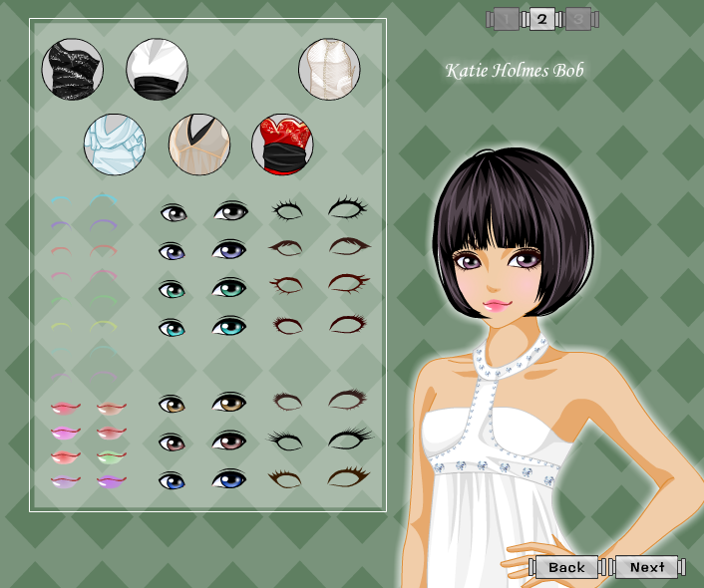Pick the lash style beside green eyes
Viewport: 704px width, 588px height.
320,284
